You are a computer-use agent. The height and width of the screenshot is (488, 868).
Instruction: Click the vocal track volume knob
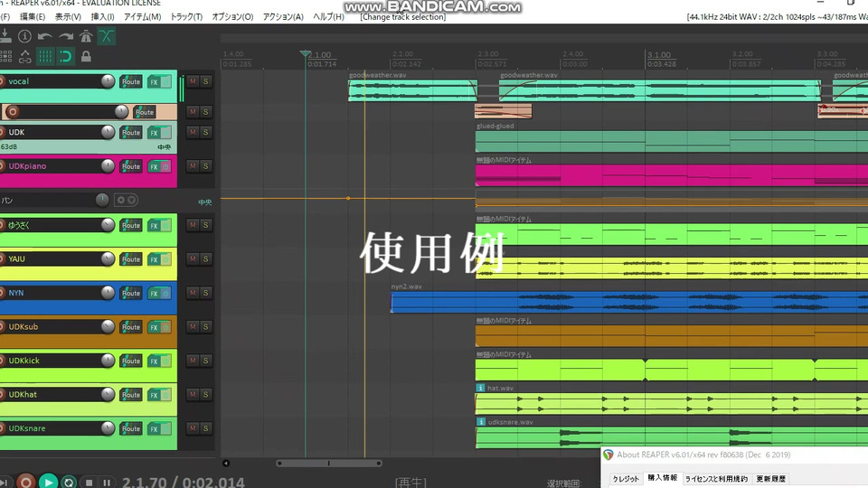tap(108, 81)
